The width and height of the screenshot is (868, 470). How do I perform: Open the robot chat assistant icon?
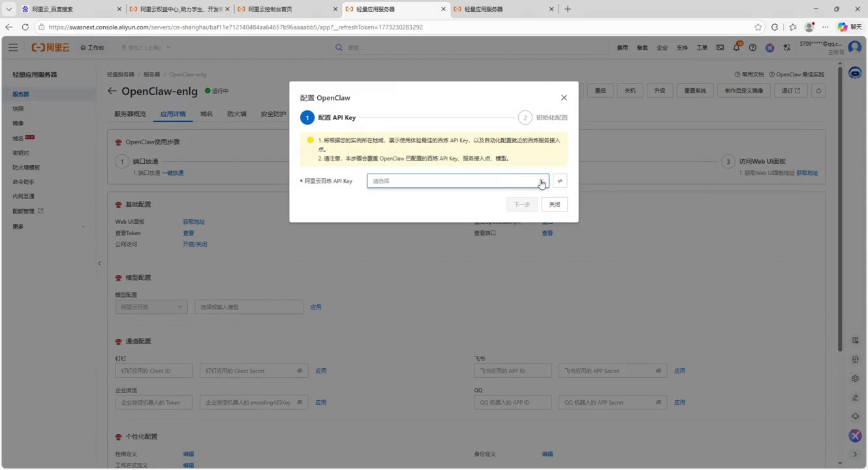tap(855, 73)
